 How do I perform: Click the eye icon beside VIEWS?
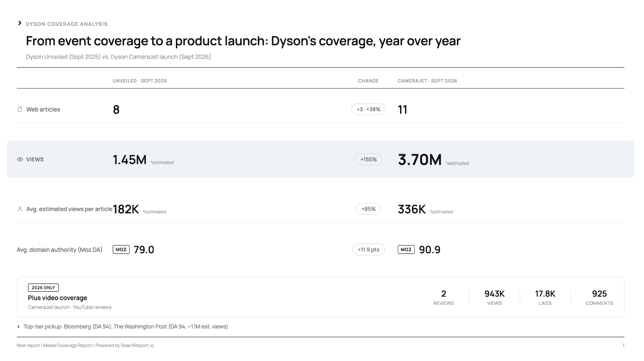[x=20, y=160]
